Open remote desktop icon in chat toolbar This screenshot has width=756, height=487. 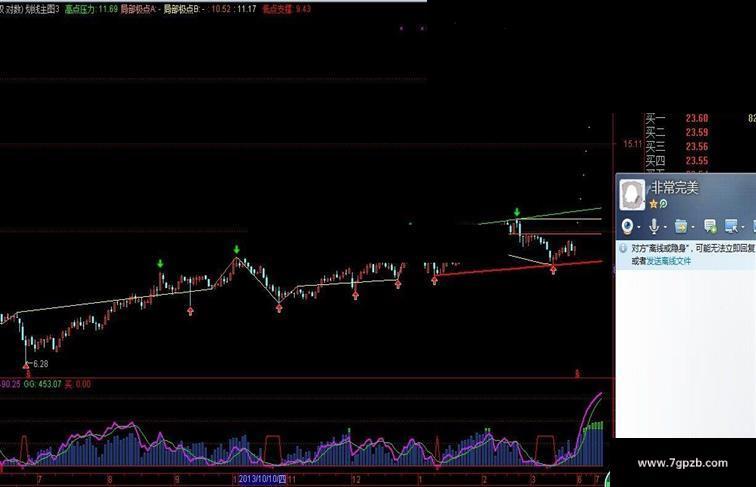[x=731, y=226]
